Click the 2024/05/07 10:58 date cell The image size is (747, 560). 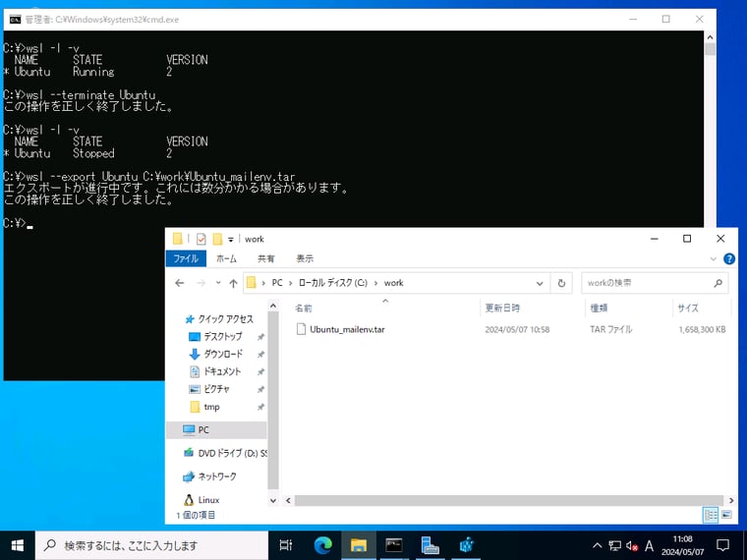point(517,329)
